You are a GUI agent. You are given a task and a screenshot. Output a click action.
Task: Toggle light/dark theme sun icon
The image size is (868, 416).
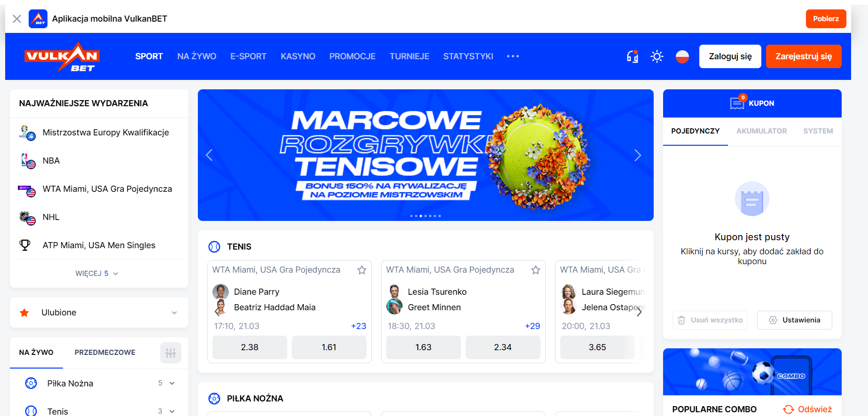(657, 56)
